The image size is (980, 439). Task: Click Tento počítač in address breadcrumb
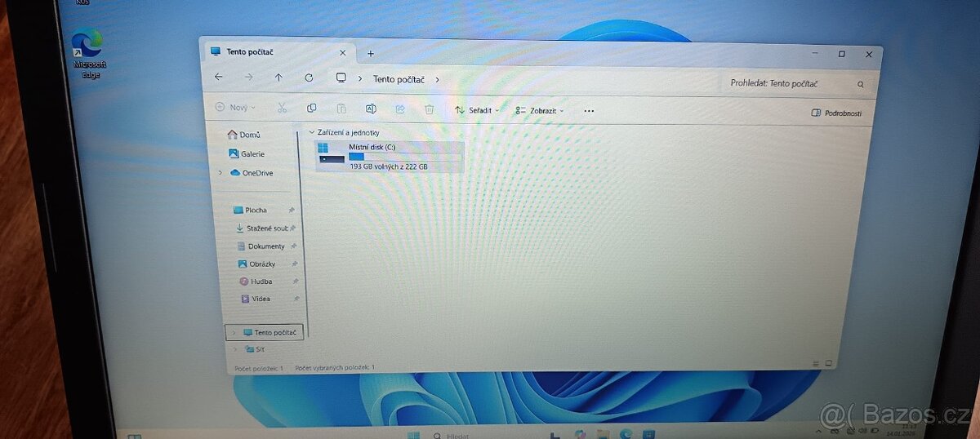click(399, 79)
